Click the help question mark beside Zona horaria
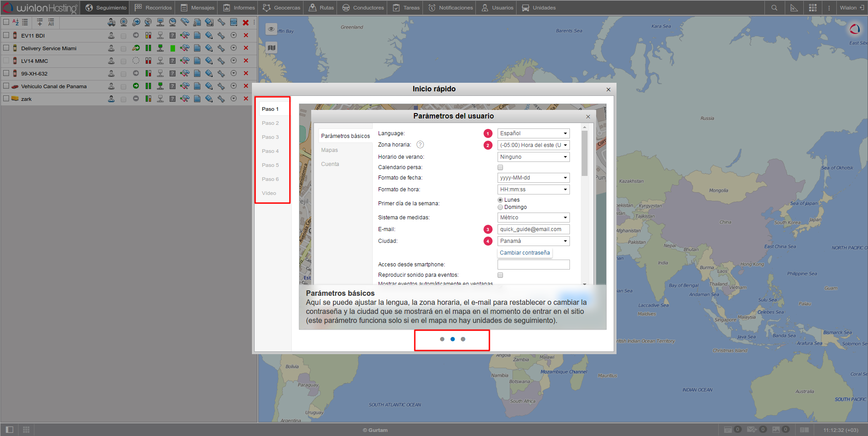 point(420,145)
